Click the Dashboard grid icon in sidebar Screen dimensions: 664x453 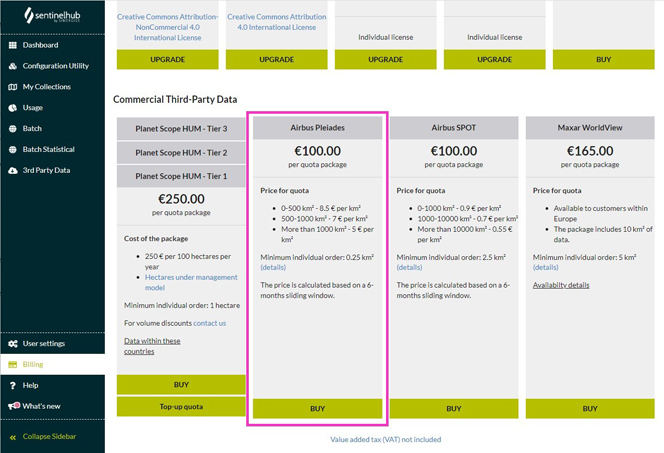(13, 45)
